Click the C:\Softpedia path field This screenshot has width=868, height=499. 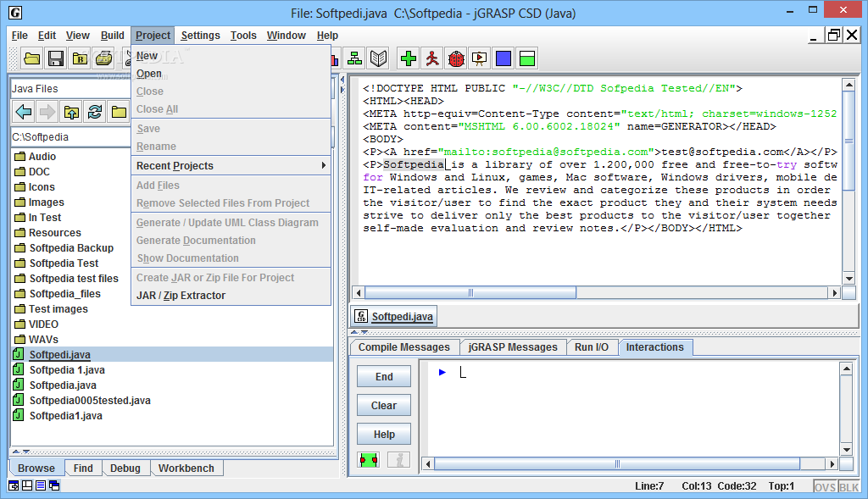[70, 137]
